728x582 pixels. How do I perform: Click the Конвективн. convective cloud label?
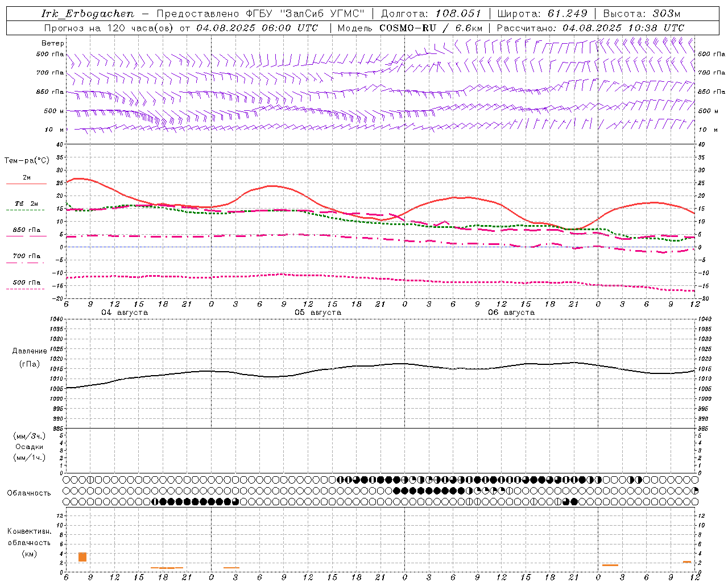(x=30, y=531)
